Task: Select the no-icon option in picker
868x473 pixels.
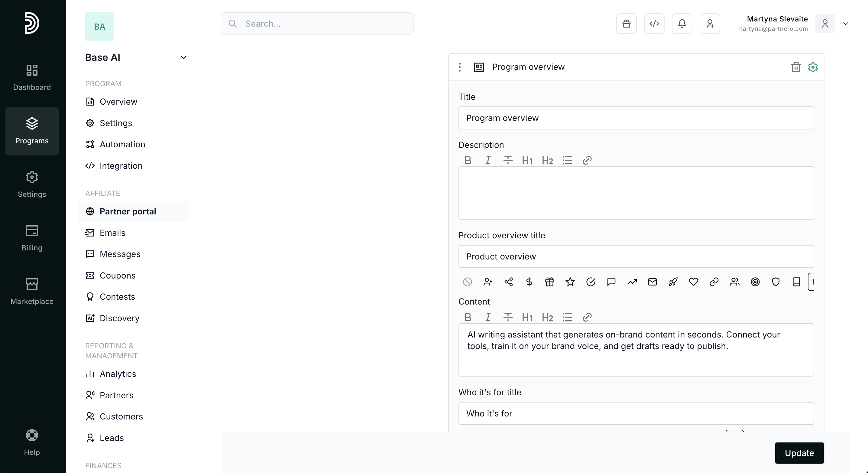Action: [467, 282]
